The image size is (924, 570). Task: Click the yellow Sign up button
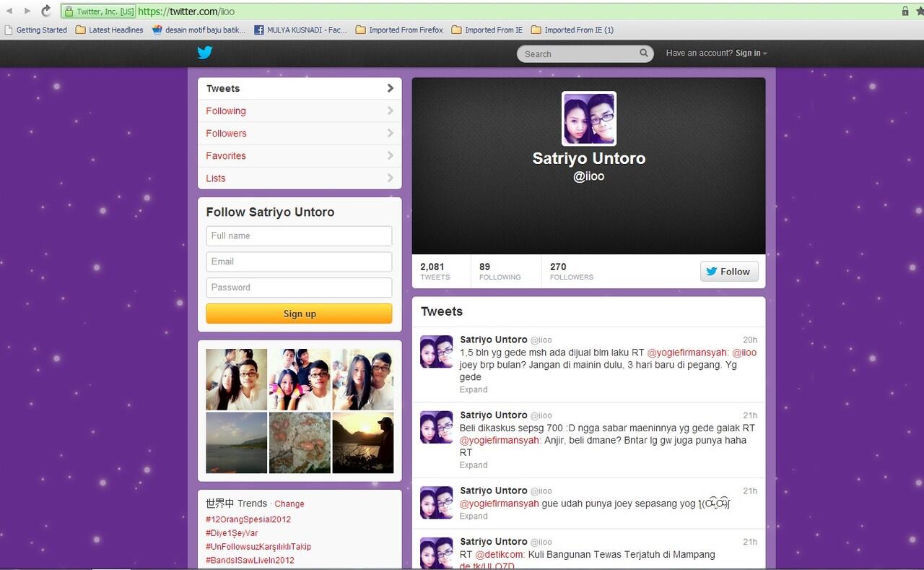[299, 314]
